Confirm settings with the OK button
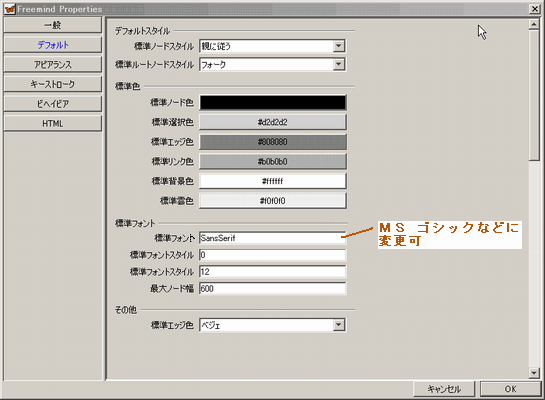The height and width of the screenshot is (400, 545). [x=511, y=389]
